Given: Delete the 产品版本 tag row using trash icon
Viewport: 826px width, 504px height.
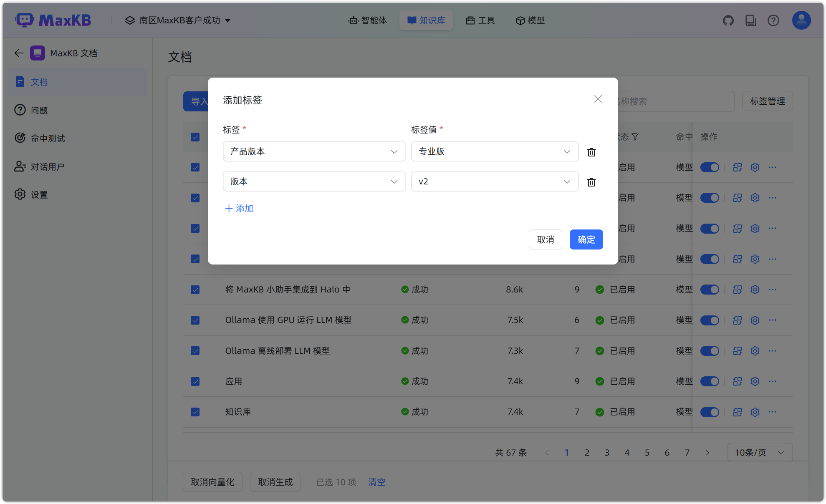Looking at the screenshot, I should (591, 151).
